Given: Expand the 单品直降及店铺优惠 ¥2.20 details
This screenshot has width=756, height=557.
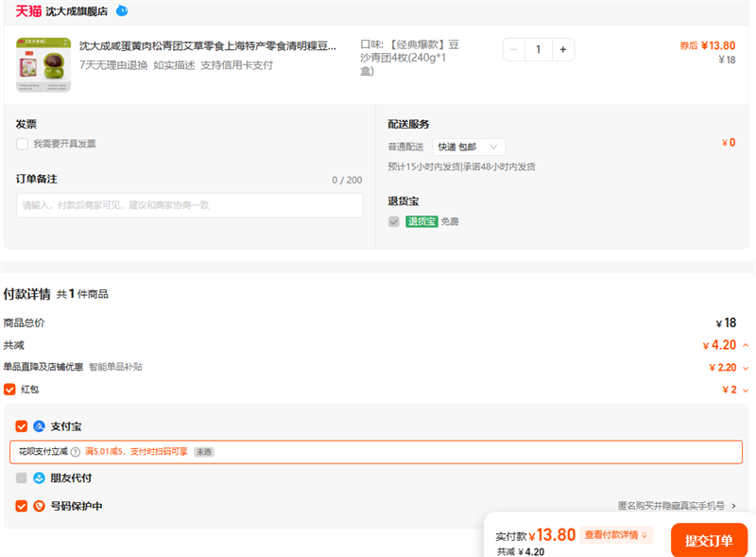Looking at the screenshot, I should (746, 367).
